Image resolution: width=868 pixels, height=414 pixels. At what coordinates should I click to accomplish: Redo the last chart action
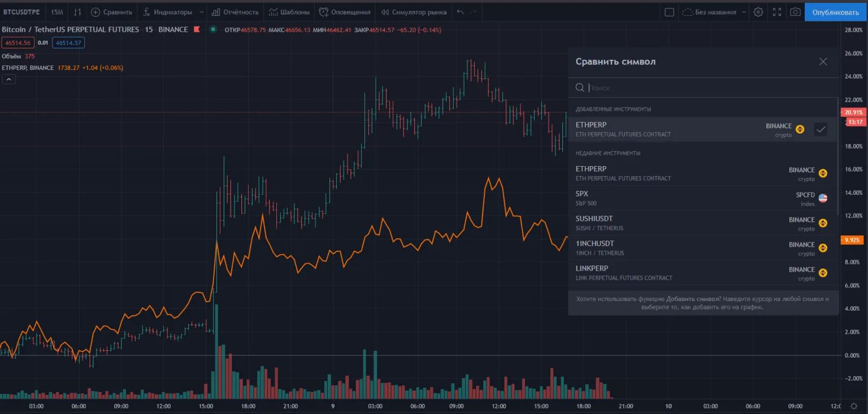[474, 12]
